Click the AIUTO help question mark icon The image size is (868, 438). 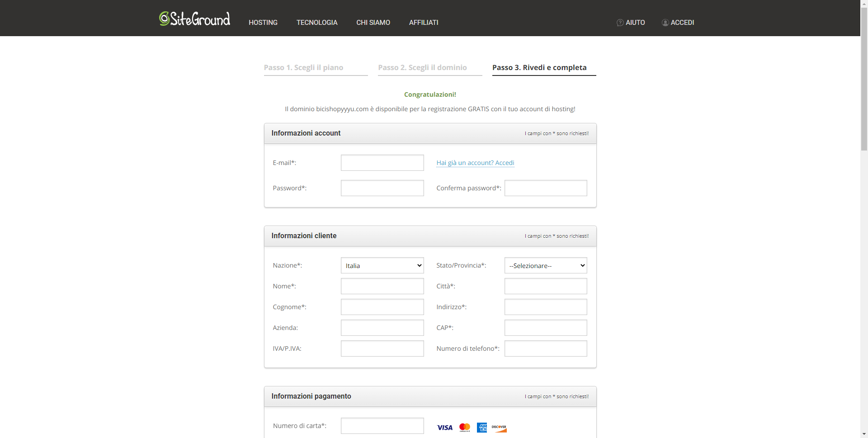point(620,23)
